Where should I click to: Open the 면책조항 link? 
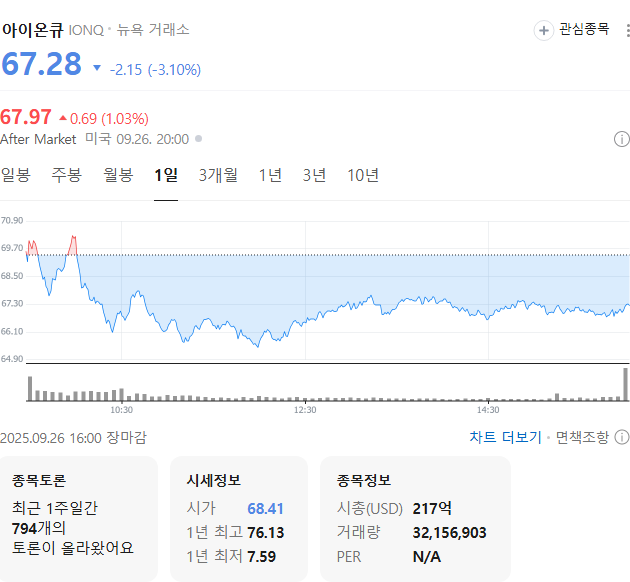[x=582, y=437]
